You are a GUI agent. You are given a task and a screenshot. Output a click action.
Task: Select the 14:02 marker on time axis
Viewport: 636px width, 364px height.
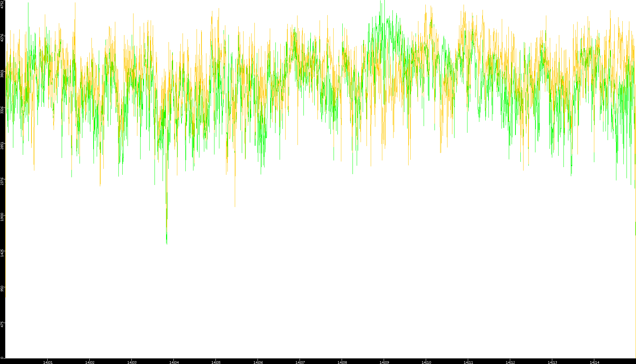click(x=90, y=362)
